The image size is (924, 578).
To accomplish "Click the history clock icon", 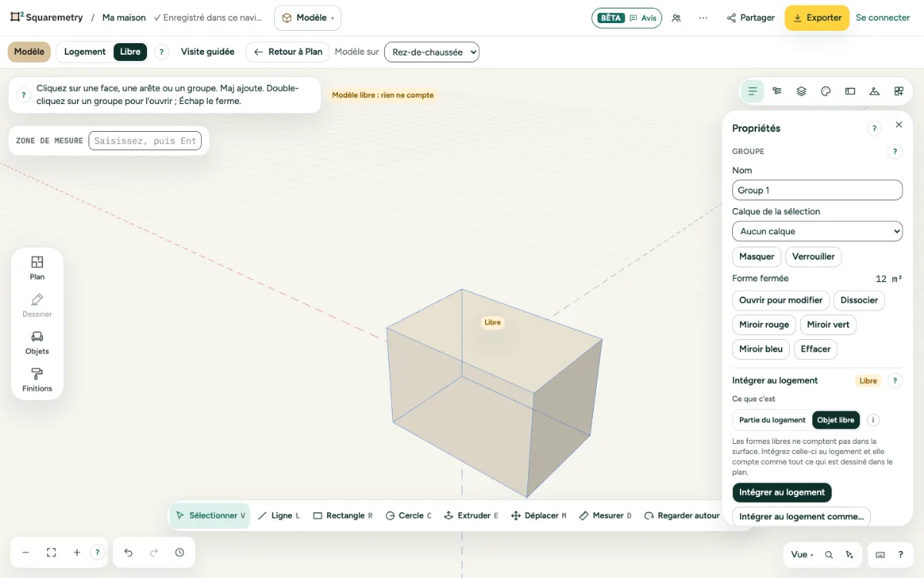I will click(179, 553).
